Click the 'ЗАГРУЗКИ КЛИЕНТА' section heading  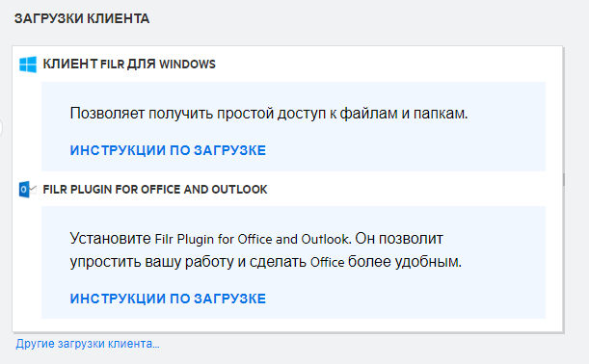click(82, 18)
